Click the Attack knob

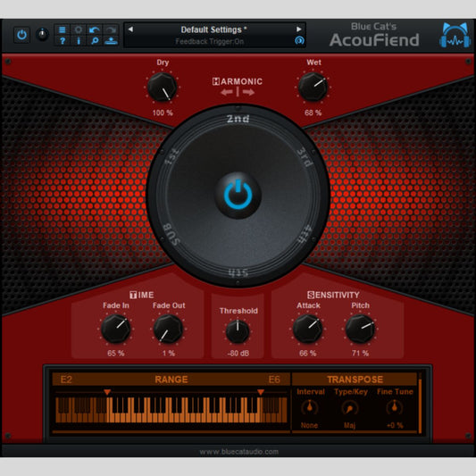tap(307, 329)
